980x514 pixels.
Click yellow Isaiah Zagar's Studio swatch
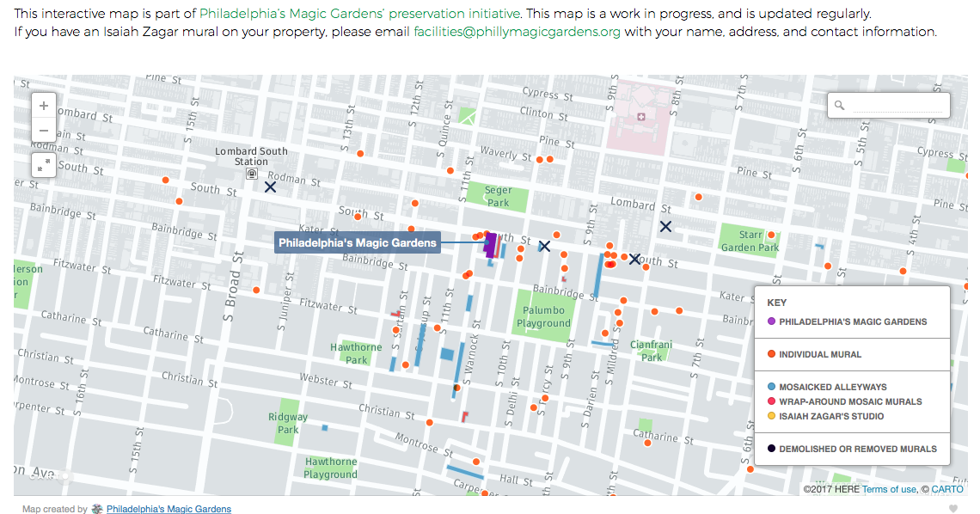(x=771, y=416)
